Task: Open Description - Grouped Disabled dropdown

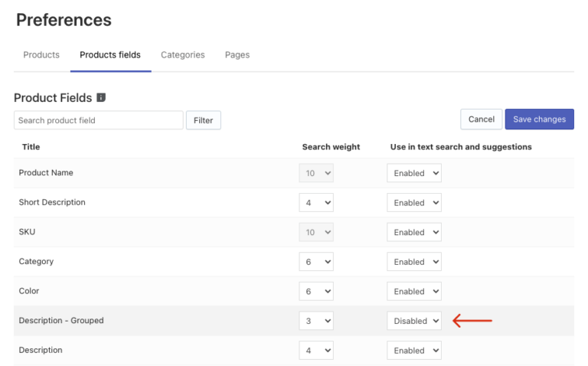Action: [x=414, y=321]
